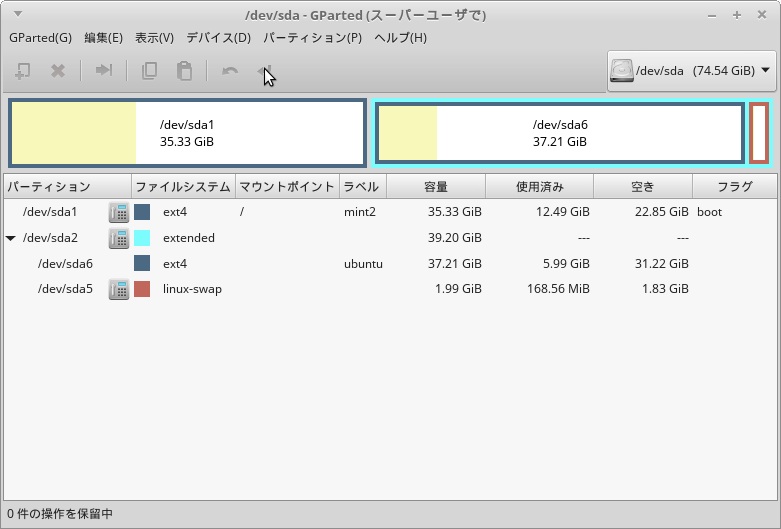Click the 5.99 GiB used cell

click(x=566, y=264)
